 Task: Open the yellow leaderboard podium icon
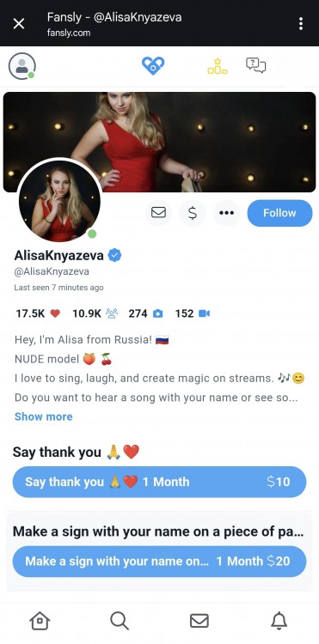click(218, 66)
